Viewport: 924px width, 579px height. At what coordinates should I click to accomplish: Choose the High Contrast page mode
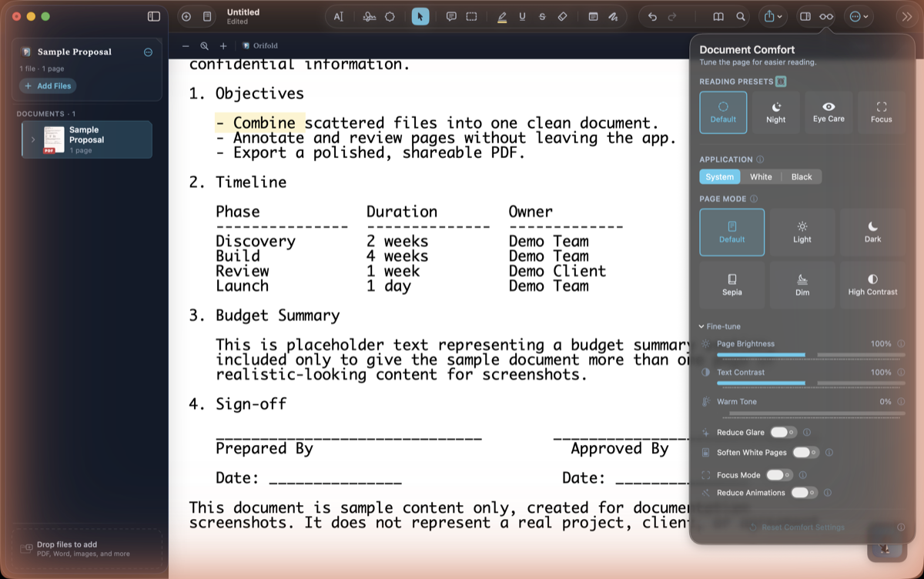(x=872, y=285)
